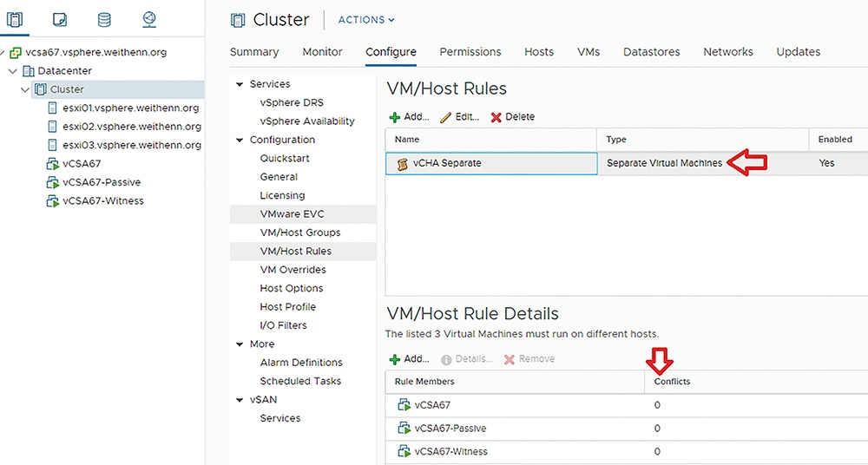Click red X icon to delete the rule
Image resolution: width=868 pixels, height=465 pixels.
[x=496, y=117]
